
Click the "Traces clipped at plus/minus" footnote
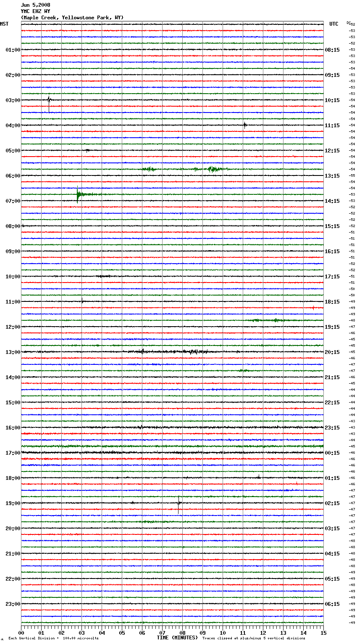[x=254, y=638]
